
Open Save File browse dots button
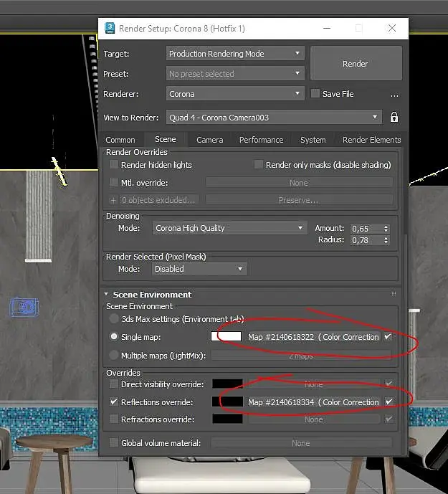click(394, 94)
